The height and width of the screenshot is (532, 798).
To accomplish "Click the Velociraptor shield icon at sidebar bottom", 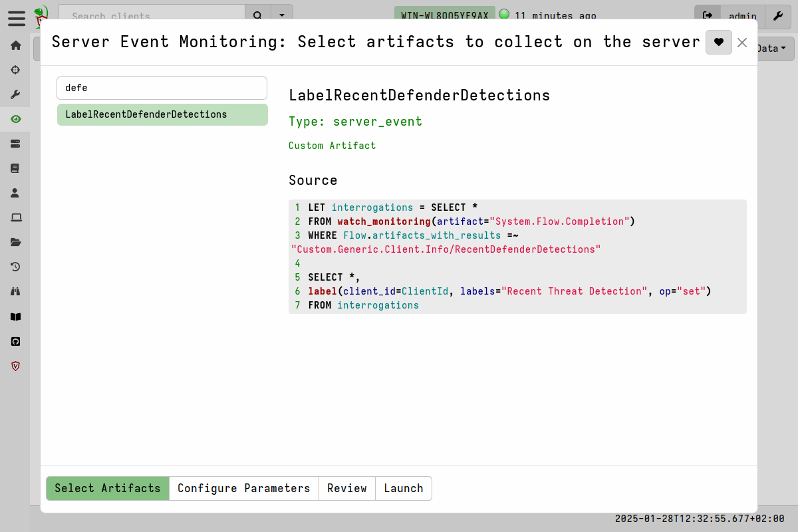I will tap(15, 366).
